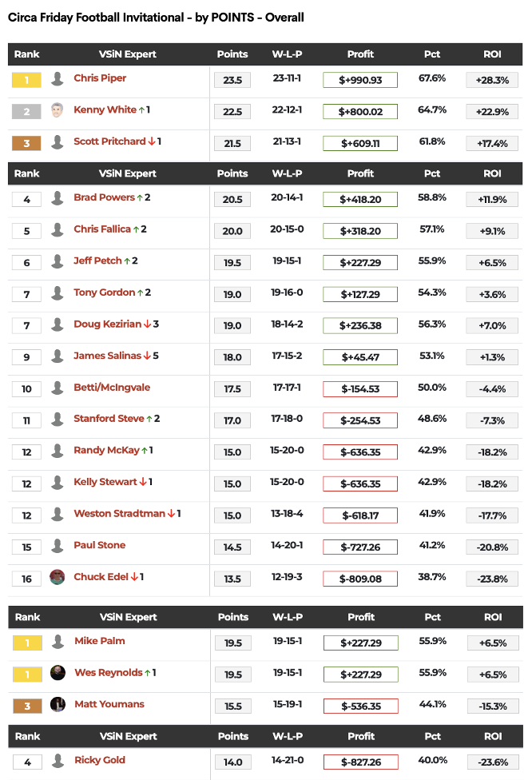
Task: Click Wes Reynolds' avatar photo
Action: pyautogui.click(x=57, y=673)
